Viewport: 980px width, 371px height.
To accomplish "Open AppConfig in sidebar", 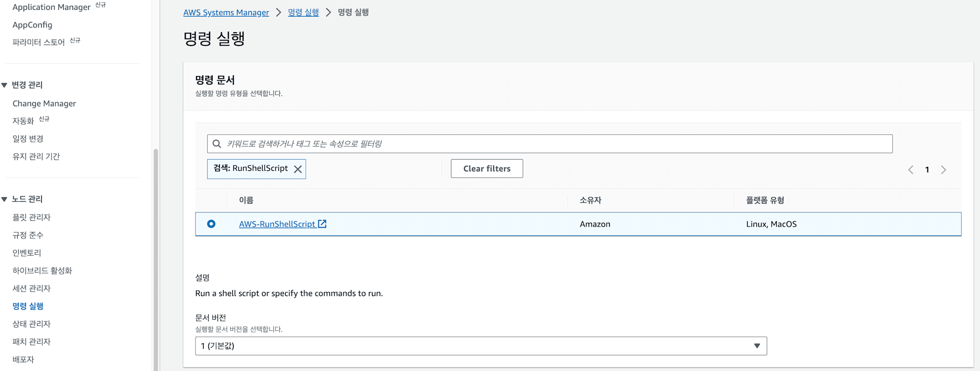I will coord(32,25).
